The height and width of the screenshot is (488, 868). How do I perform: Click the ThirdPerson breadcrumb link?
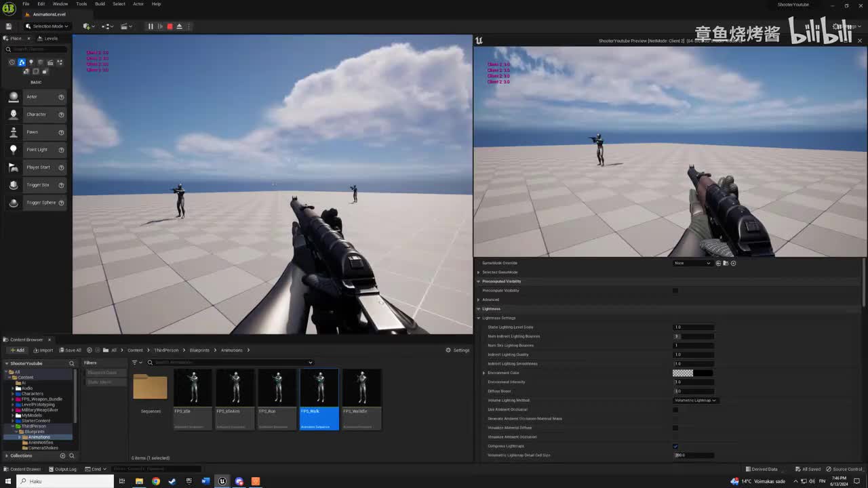coord(166,350)
